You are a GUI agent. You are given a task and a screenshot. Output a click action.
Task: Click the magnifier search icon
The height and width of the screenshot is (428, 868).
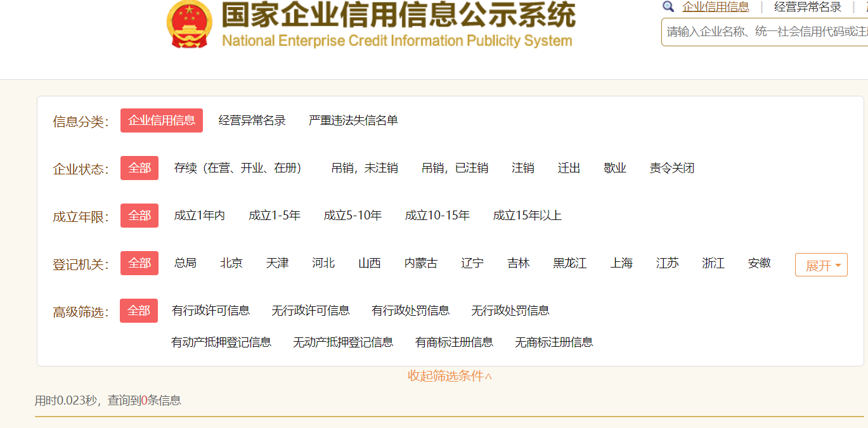click(x=668, y=7)
